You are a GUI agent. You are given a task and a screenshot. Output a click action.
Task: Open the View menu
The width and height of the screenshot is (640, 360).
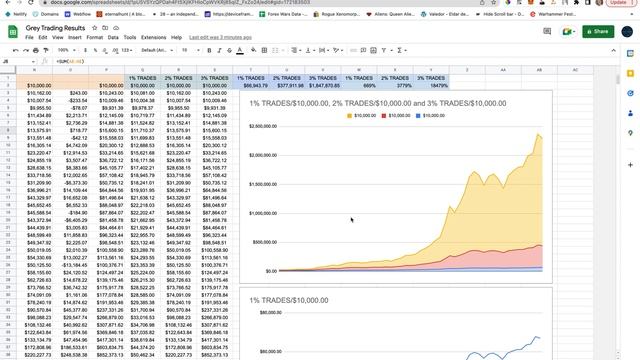58,38
